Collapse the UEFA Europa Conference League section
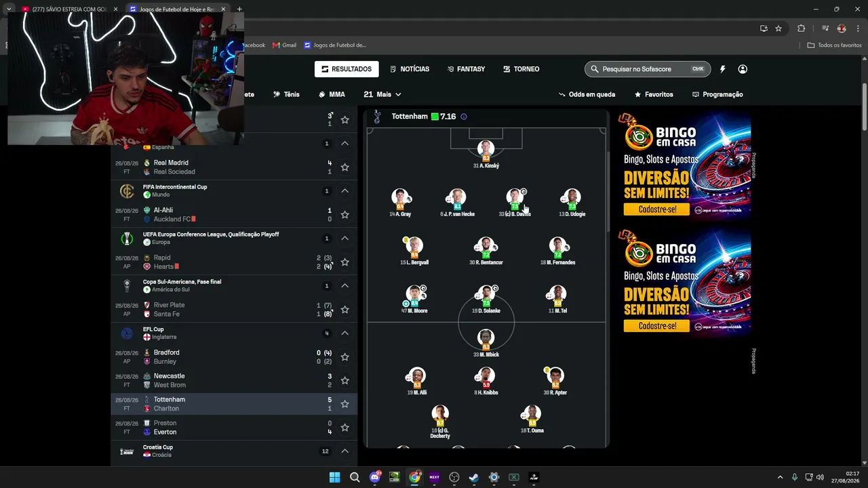 (344, 239)
